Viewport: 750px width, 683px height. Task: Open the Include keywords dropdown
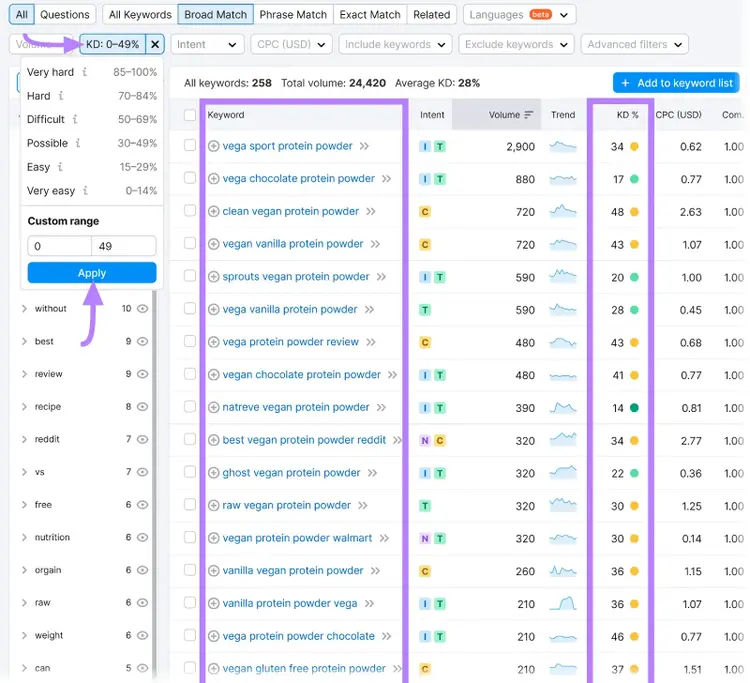pos(395,44)
